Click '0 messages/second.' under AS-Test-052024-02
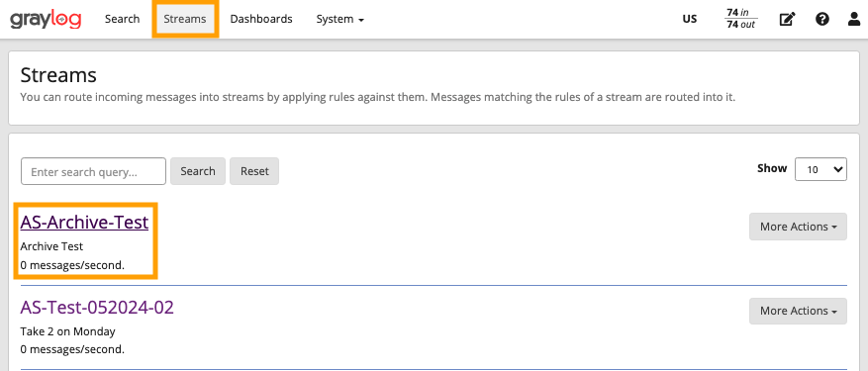Screen dimensions: 868x371 click(72, 349)
